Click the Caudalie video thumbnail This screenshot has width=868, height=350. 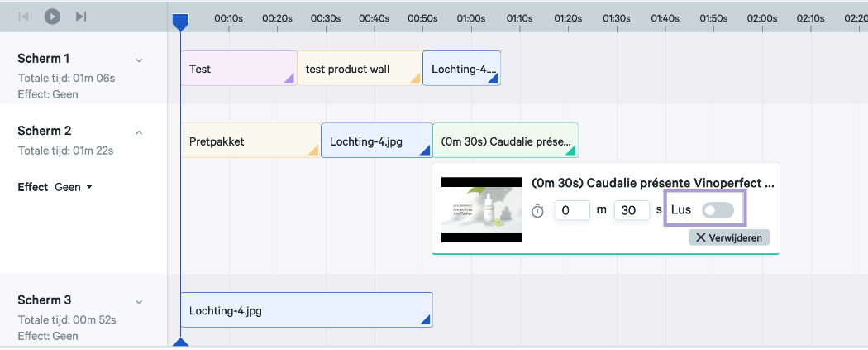[481, 209]
